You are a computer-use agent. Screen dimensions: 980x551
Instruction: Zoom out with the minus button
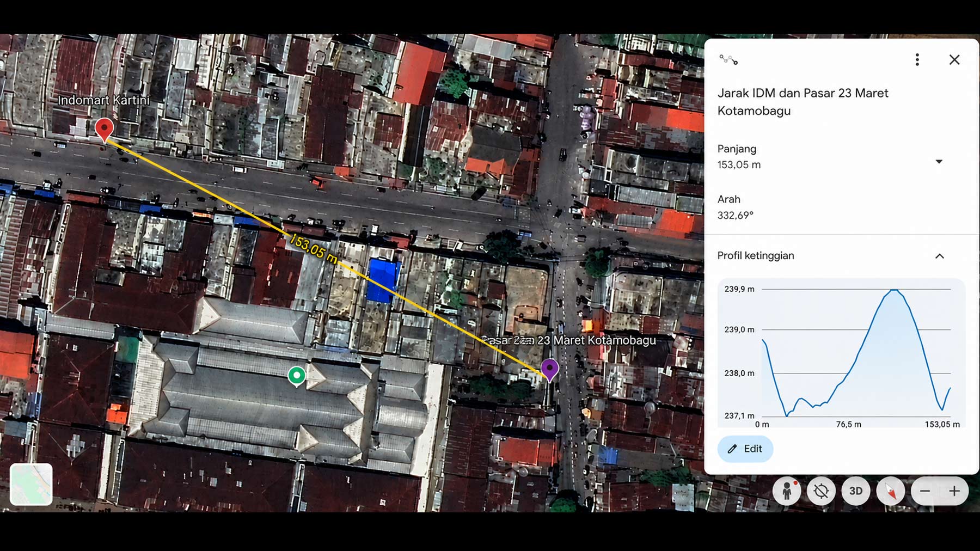click(925, 491)
